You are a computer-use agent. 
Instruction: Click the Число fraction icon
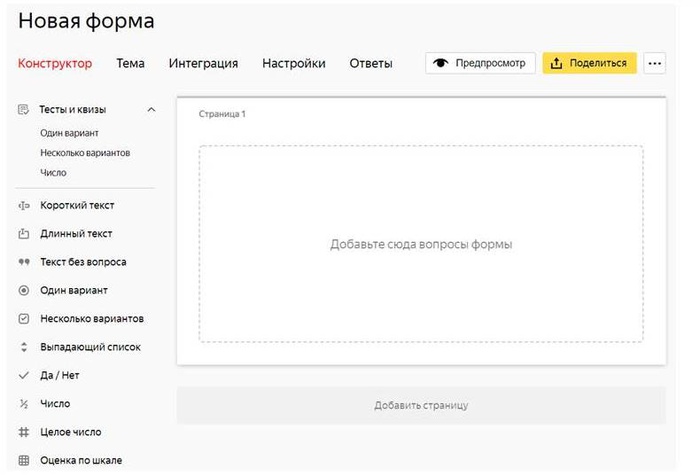[23, 404]
